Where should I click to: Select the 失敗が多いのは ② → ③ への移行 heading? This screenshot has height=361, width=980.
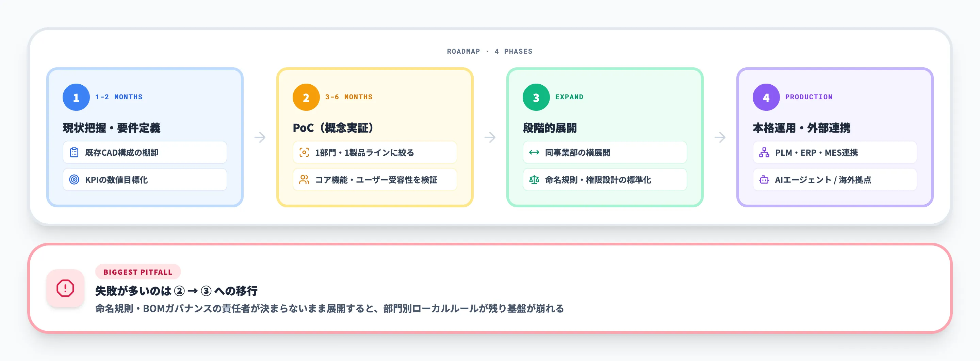click(x=176, y=291)
